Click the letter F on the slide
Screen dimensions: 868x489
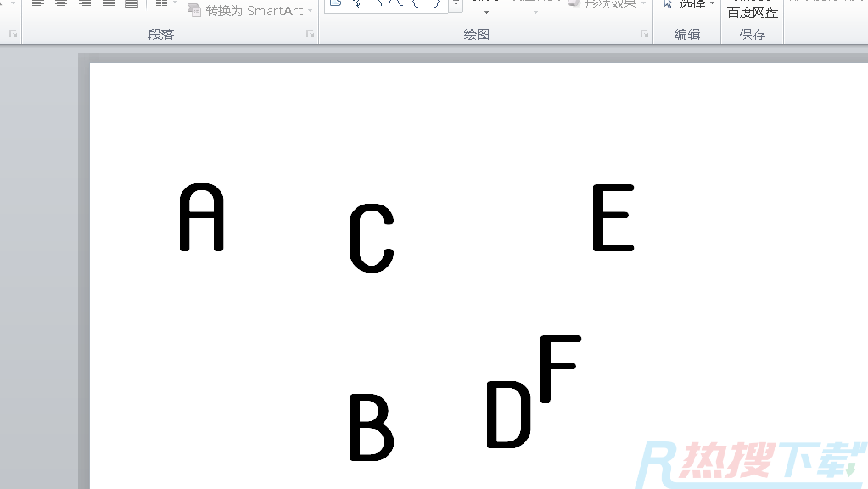click(x=559, y=368)
